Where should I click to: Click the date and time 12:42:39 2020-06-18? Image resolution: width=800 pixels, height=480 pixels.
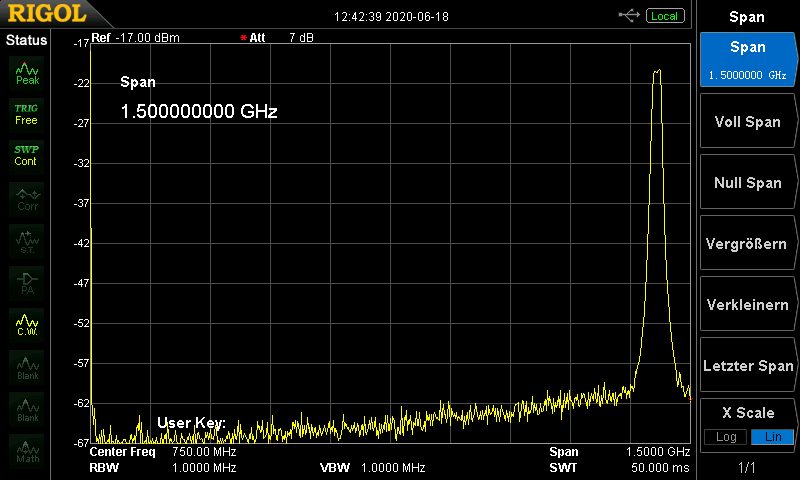(391, 16)
